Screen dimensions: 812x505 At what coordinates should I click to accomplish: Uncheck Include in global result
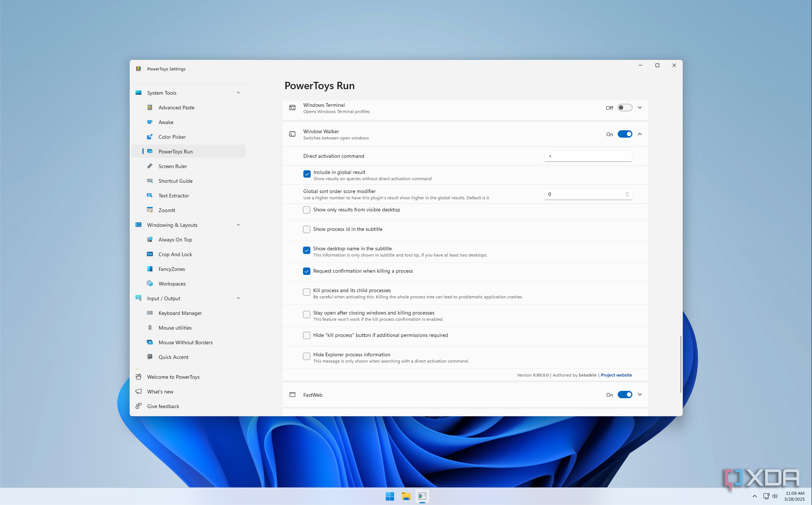[x=307, y=174]
